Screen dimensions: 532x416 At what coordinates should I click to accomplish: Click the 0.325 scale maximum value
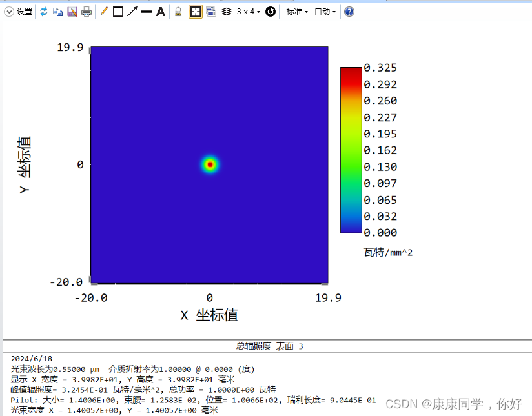pyautogui.click(x=380, y=68)
